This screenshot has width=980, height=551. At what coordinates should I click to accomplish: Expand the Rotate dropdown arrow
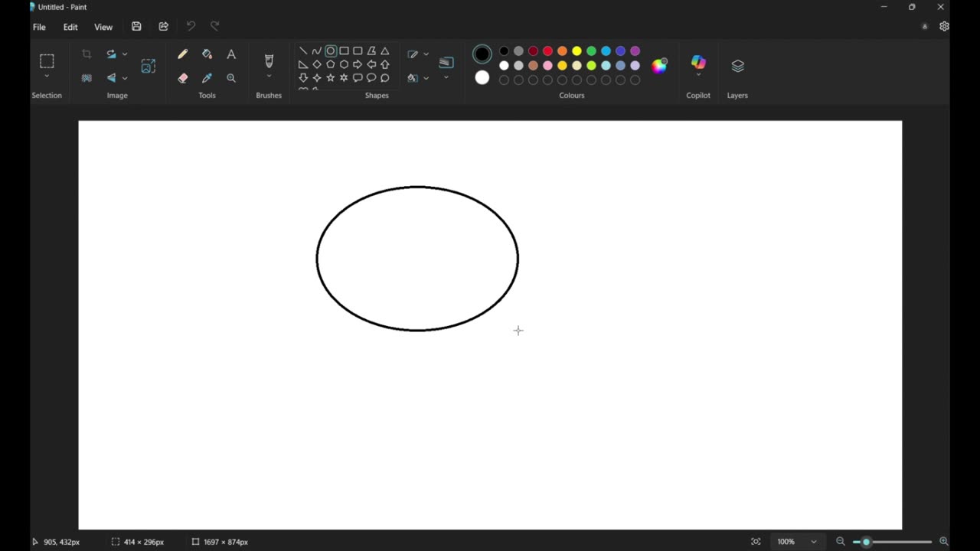pyautogui.click(x=125, y=54)
